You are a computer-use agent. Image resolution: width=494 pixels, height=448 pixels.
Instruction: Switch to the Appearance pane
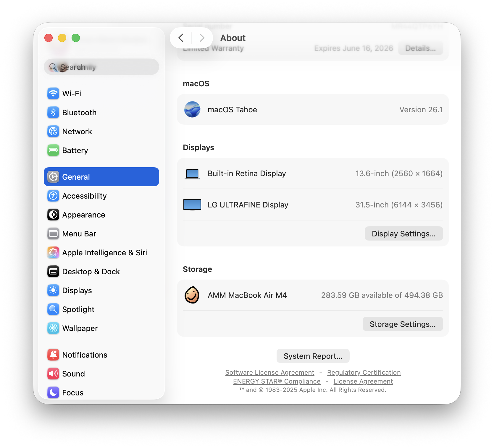(101, 215)
